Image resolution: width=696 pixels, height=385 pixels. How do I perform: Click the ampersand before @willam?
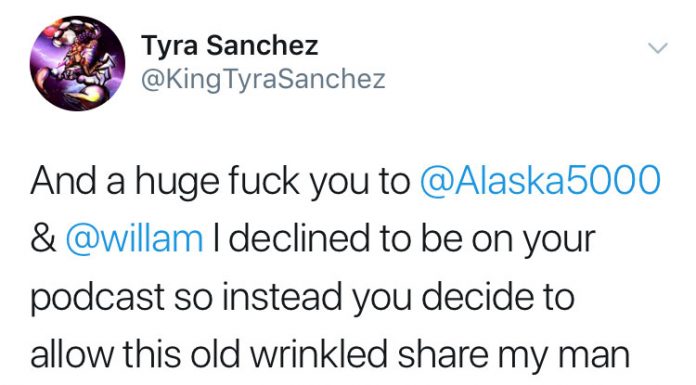(43, 239)
